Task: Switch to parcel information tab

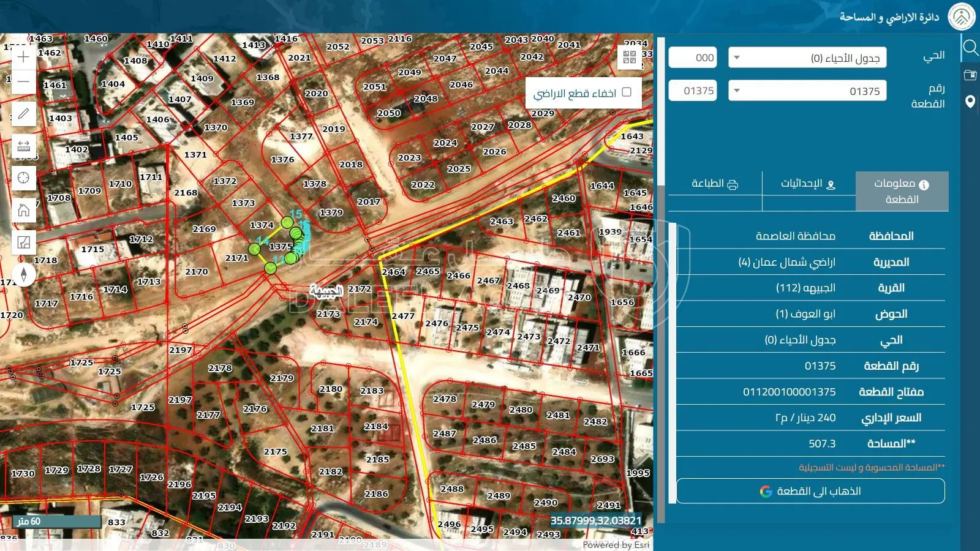Action: [x=902, y=191]
